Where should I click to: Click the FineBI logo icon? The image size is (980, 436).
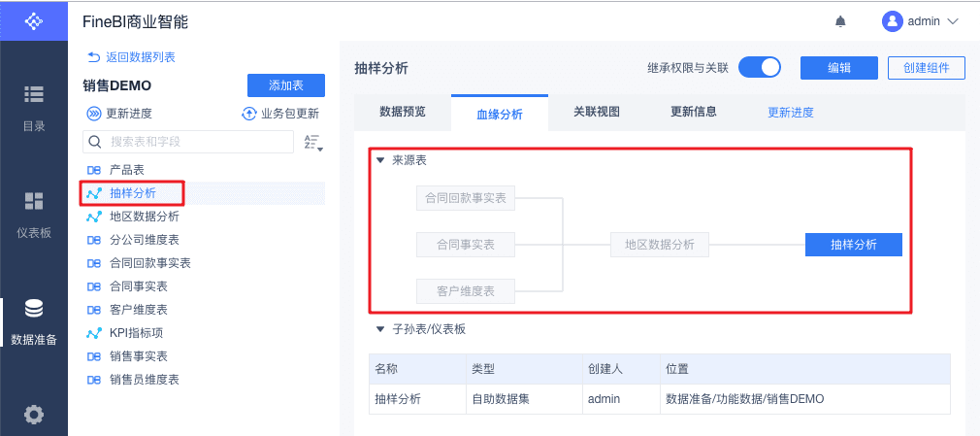[x=34, y=20]
